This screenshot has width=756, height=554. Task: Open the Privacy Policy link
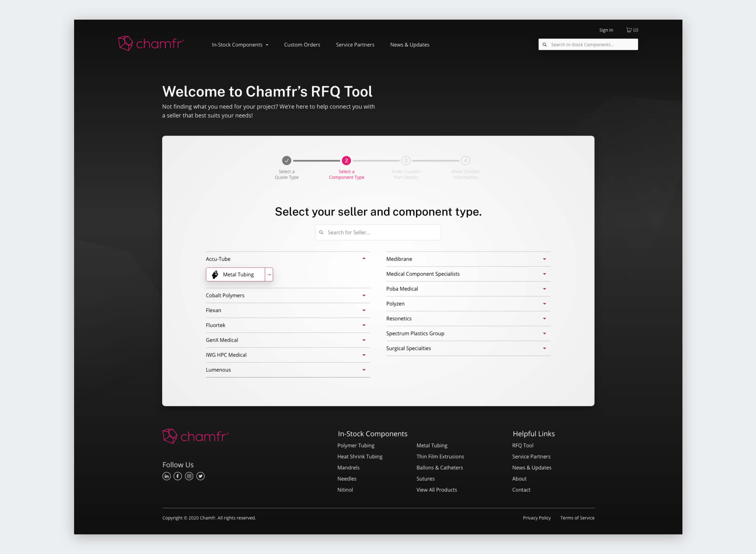pos(537,518)
